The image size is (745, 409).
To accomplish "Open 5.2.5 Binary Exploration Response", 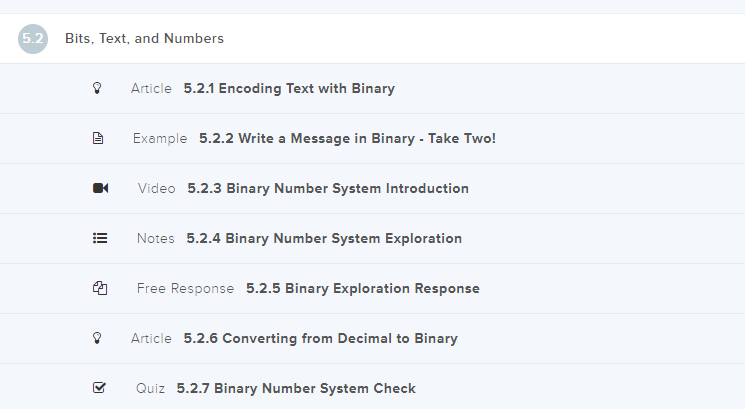I will pos(363,288).
